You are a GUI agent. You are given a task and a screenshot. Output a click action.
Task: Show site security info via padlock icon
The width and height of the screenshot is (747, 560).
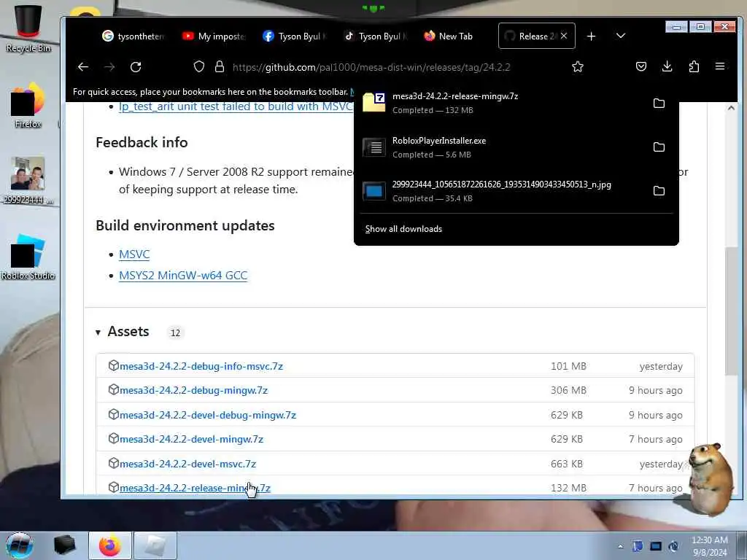(x=219, y=66)
